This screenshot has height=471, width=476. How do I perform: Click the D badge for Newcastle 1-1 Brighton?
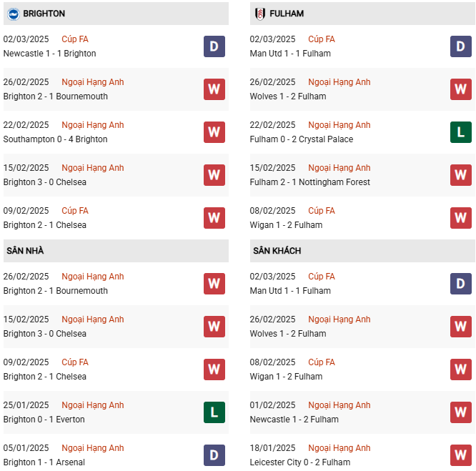point(214,46)
